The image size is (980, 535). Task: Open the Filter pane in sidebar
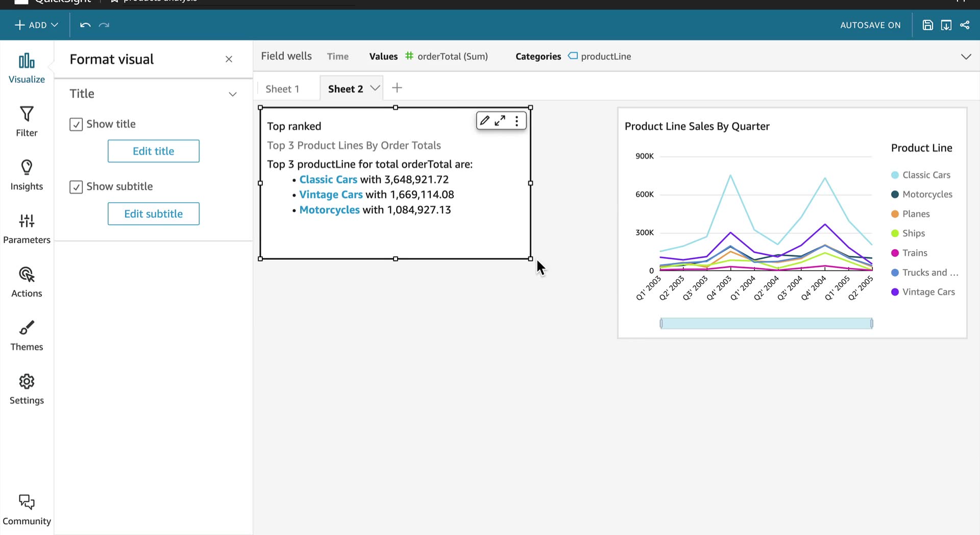tap(27, 121)
